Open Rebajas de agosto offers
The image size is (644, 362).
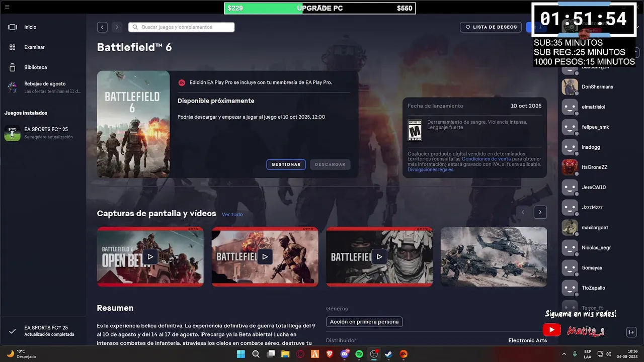tap(44, 87)
